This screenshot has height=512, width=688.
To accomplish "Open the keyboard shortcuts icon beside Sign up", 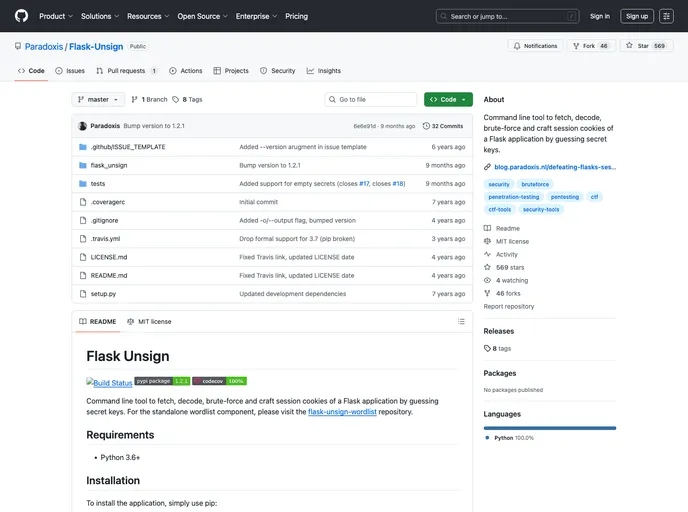I will point(666,16).
